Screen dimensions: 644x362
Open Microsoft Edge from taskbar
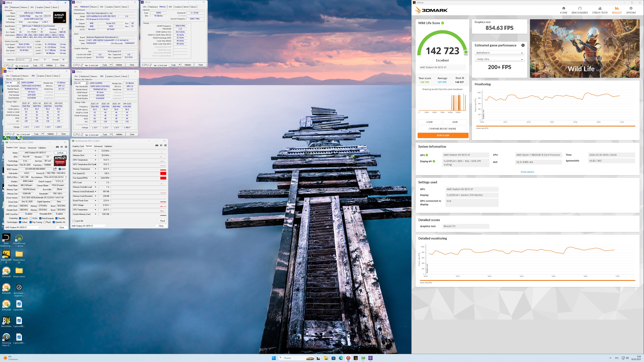pos(341,358)
